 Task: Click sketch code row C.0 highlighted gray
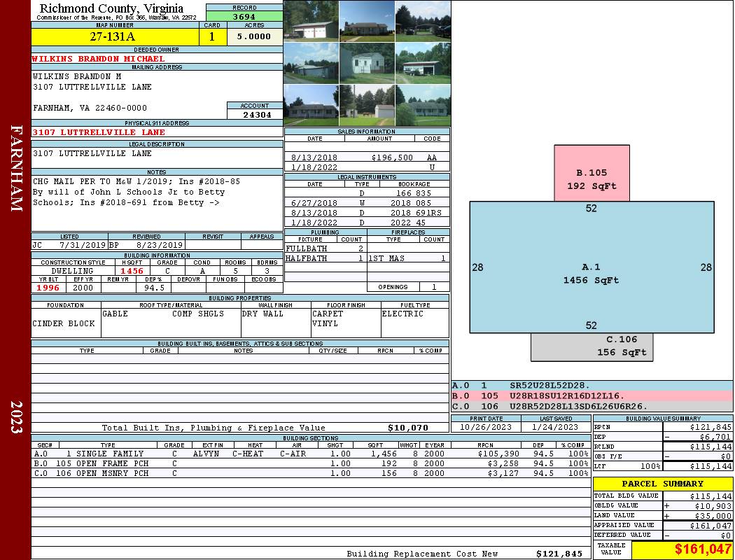[x=592, y=406]
